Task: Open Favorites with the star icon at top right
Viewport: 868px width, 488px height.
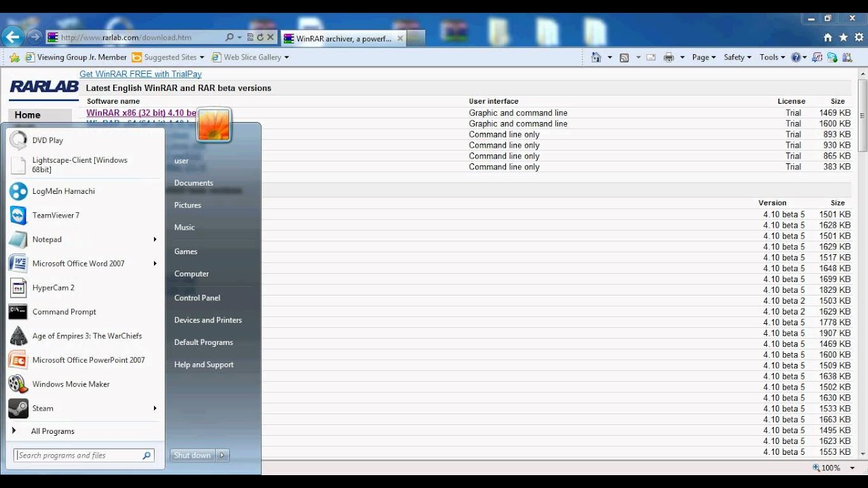Action: click(844, 37)
